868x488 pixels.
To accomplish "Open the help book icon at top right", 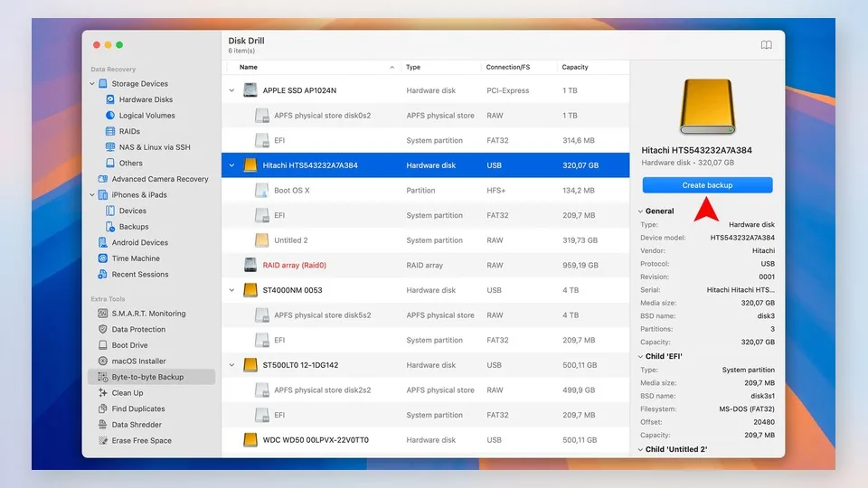I will click(x=766, y=45).
